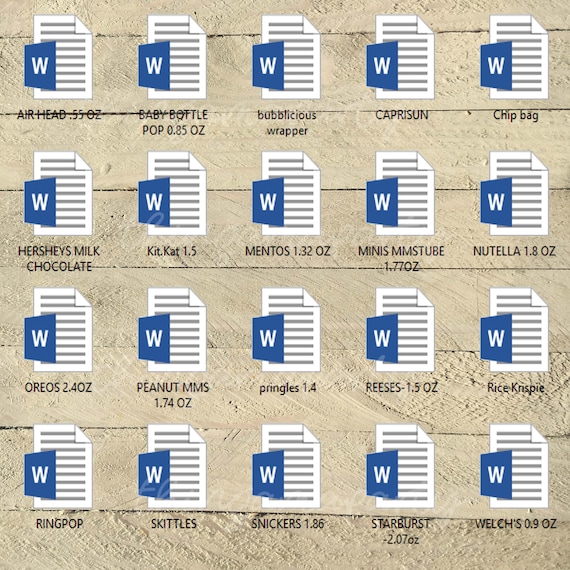Screen dimensions: 570x570
Task: Click the 'OREOS 2.4OZ' file name label
Action: (x=58, y=388)
